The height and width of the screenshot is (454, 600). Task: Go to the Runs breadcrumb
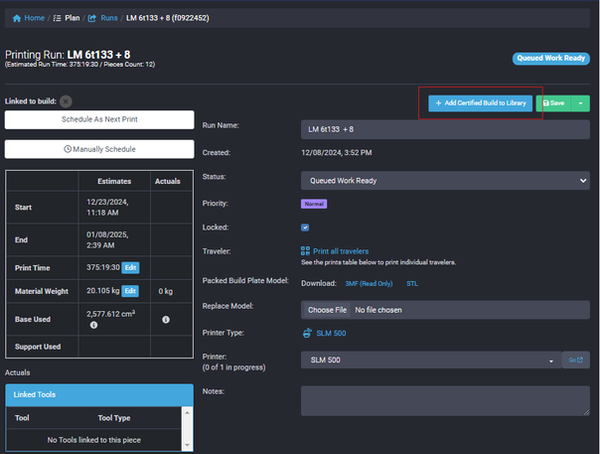pos(109,18)
